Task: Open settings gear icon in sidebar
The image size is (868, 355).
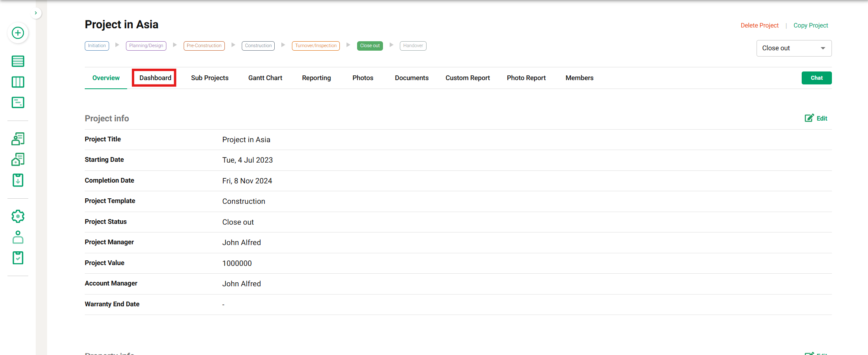Action: pos(18,216)
